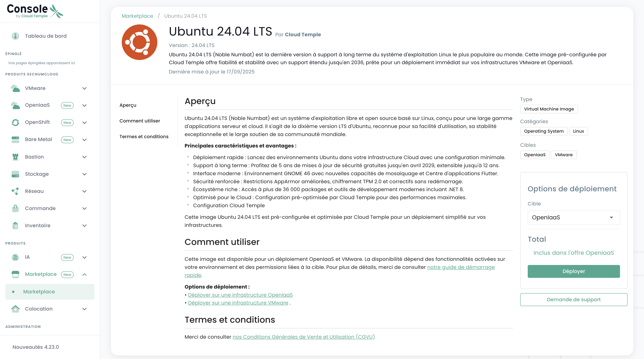
Task: Jump to the Comment utiliser section
Action: [x=140, y=121]
